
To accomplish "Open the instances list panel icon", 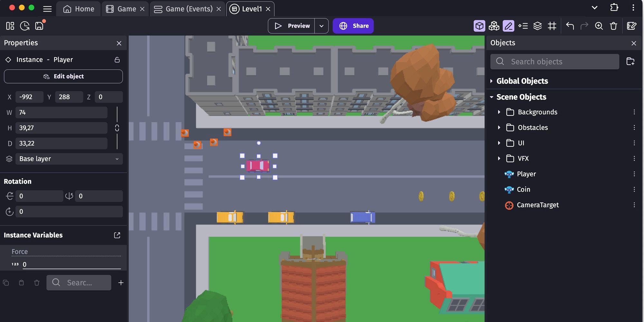I will [523, 26].
